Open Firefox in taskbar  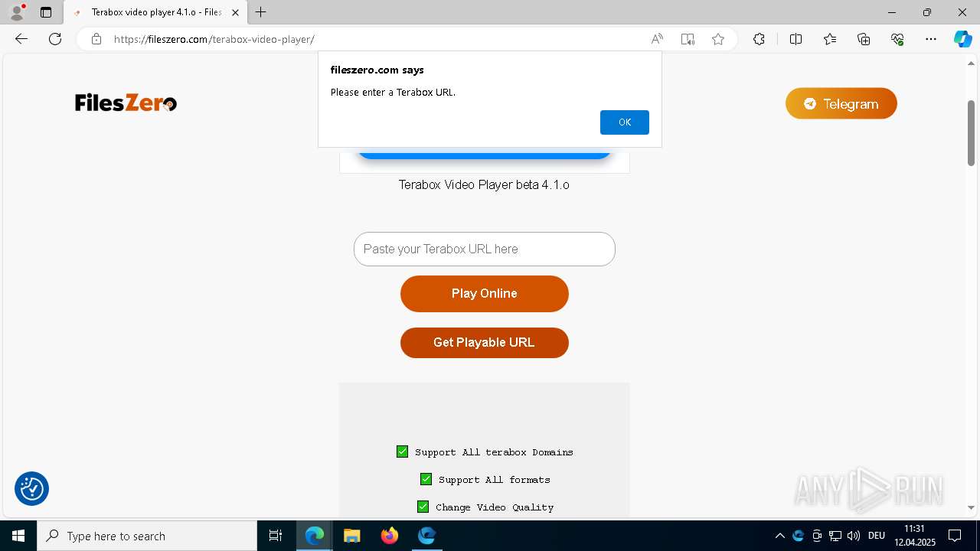click(389, 536)
